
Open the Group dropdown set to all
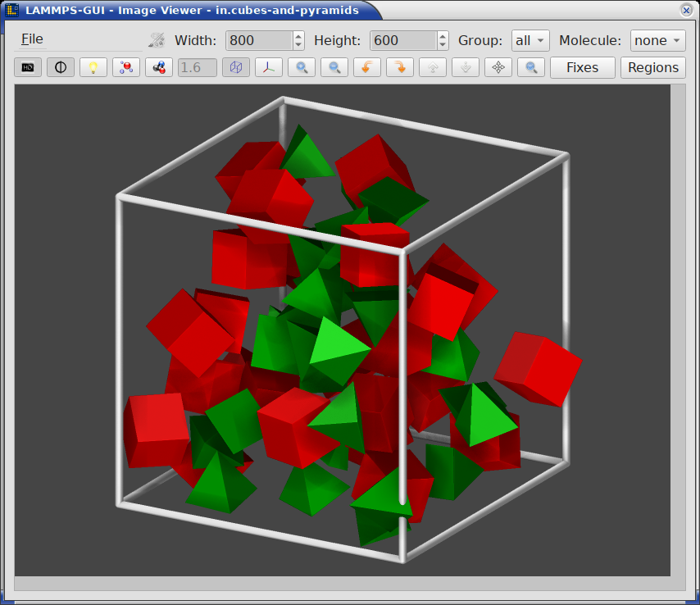(x=530, y=41)
